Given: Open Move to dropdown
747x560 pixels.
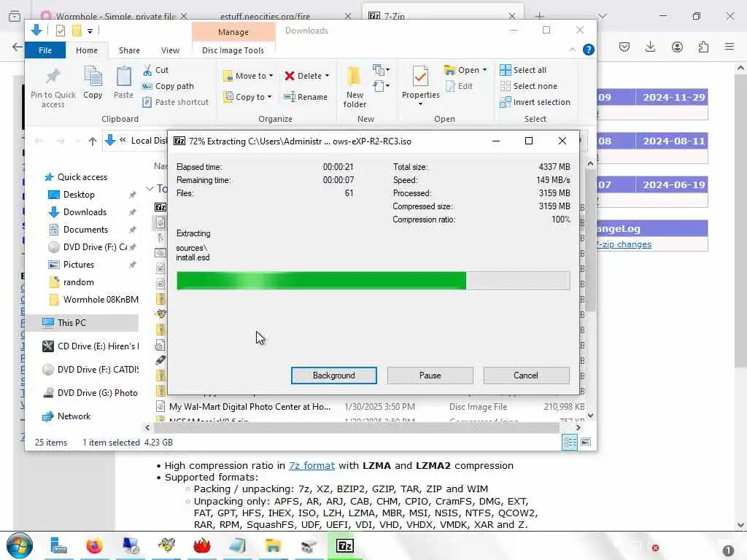Looking at the screenshot, I should [248, 76].
